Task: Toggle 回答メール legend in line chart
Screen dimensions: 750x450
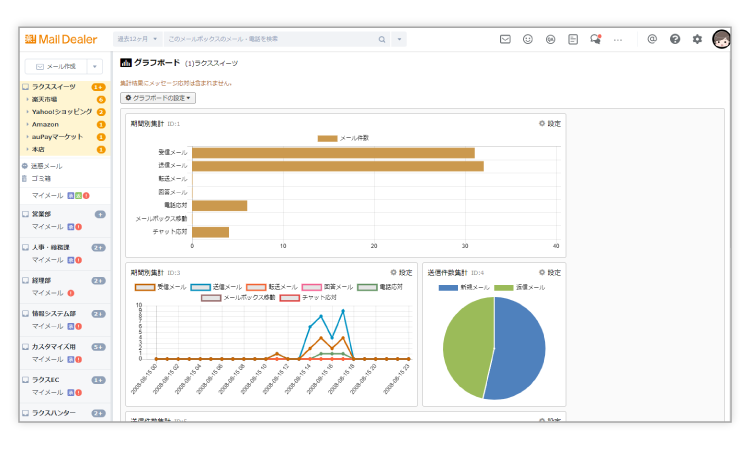Action: coord(327,287)
